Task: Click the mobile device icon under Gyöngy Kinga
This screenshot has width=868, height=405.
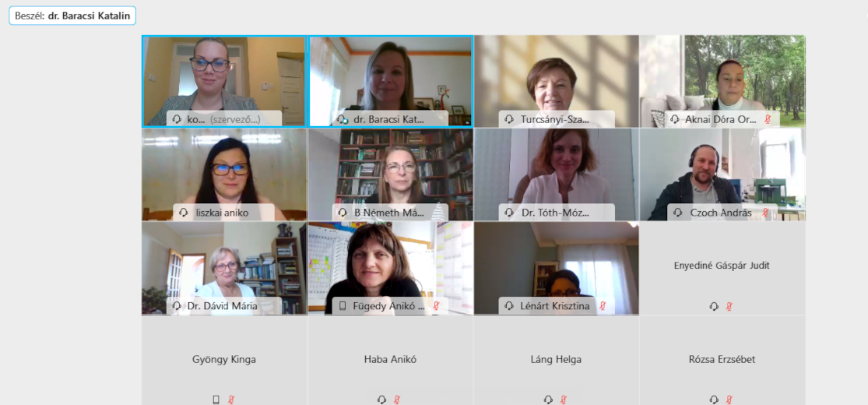Action: [216, 400]
